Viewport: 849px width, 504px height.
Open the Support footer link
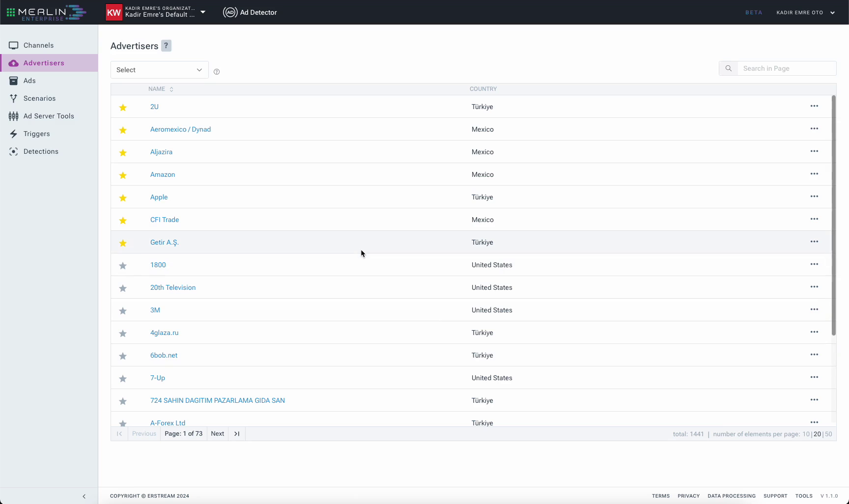(775, 496)
